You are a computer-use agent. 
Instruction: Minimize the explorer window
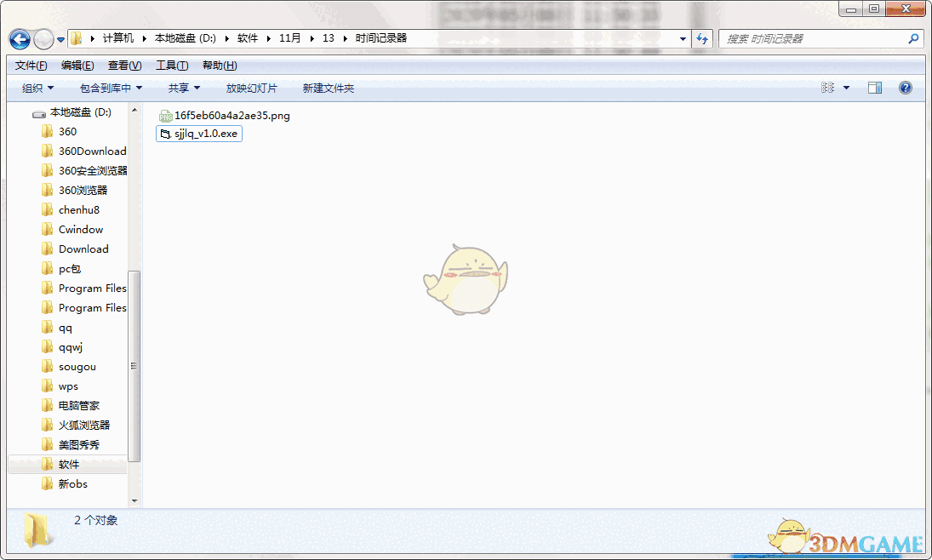click(x=850, y=9)
